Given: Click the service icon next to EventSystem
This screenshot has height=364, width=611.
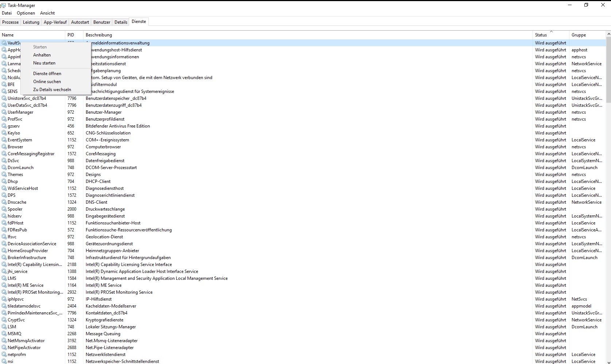Looking at the screenshot, I should pyautogui.click(x=4, y=140).
